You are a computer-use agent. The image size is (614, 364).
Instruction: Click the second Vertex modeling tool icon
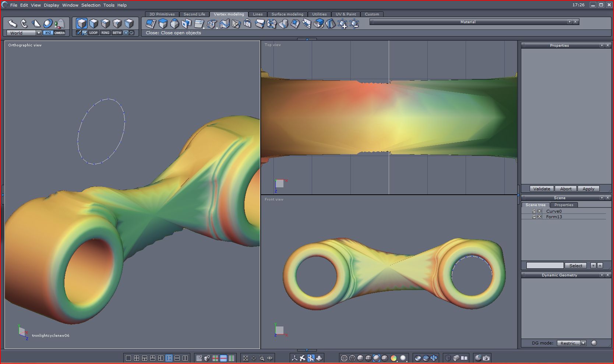[x=163, y=24]
